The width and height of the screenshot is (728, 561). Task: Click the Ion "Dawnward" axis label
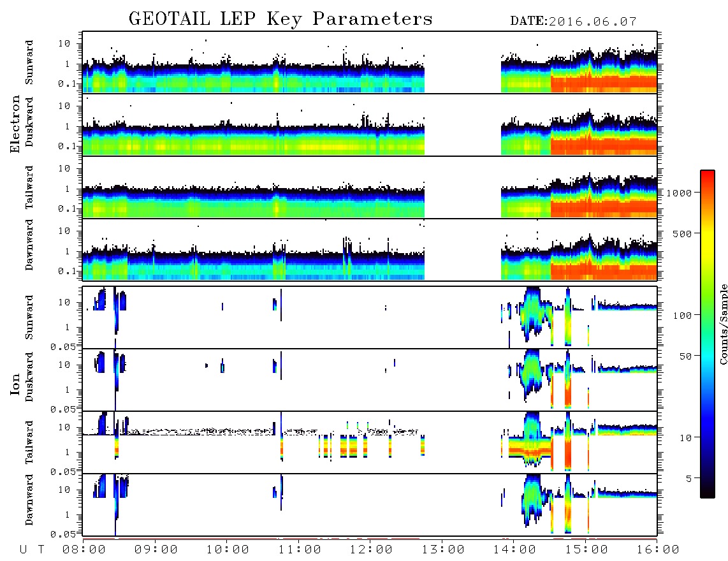tap(29, 500)
